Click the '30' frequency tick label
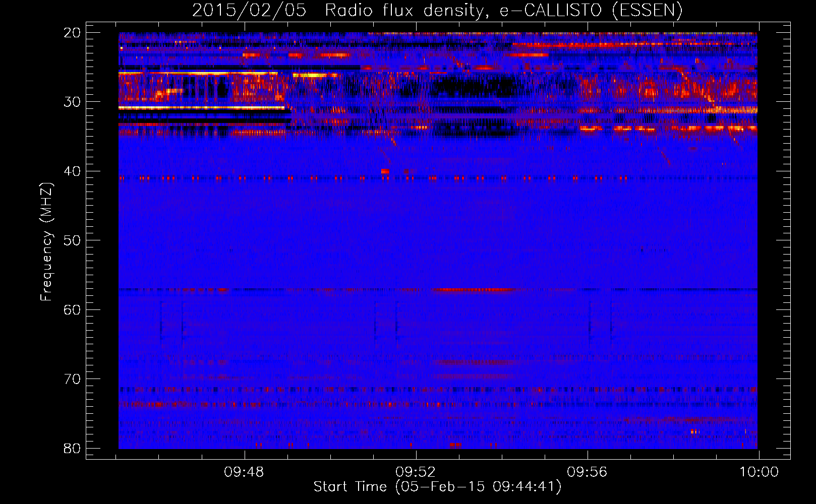Viewport: 816px width, 504px height. (72, 102)
